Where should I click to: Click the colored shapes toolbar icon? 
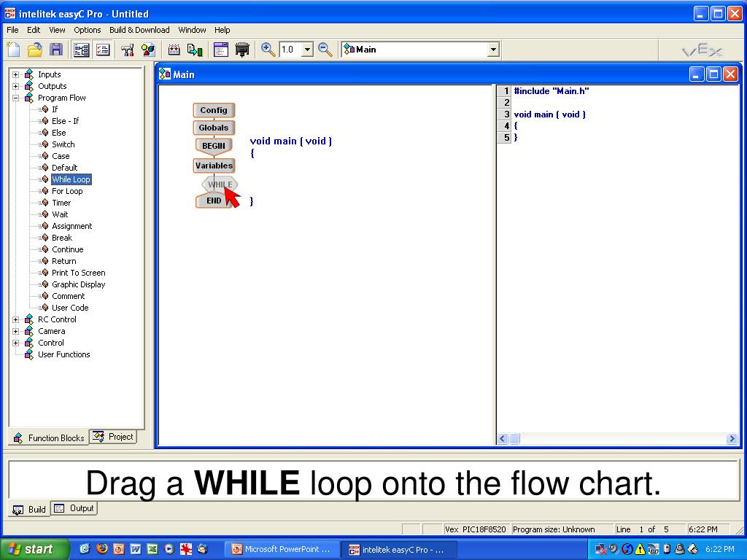[149, 49]
